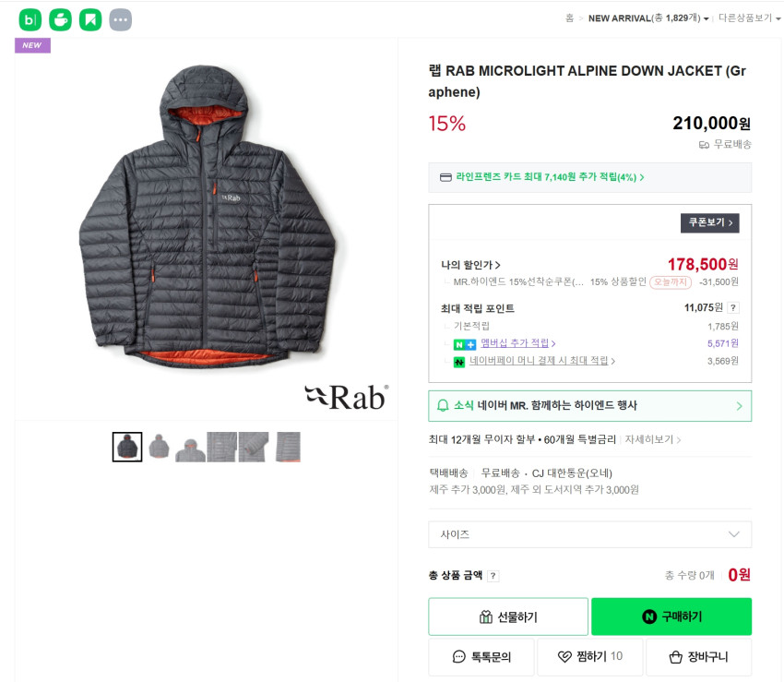Screen dimensions: 784x682
Task: Open the 사이즈 size dropdown
Action: click(x=589, y=534)
